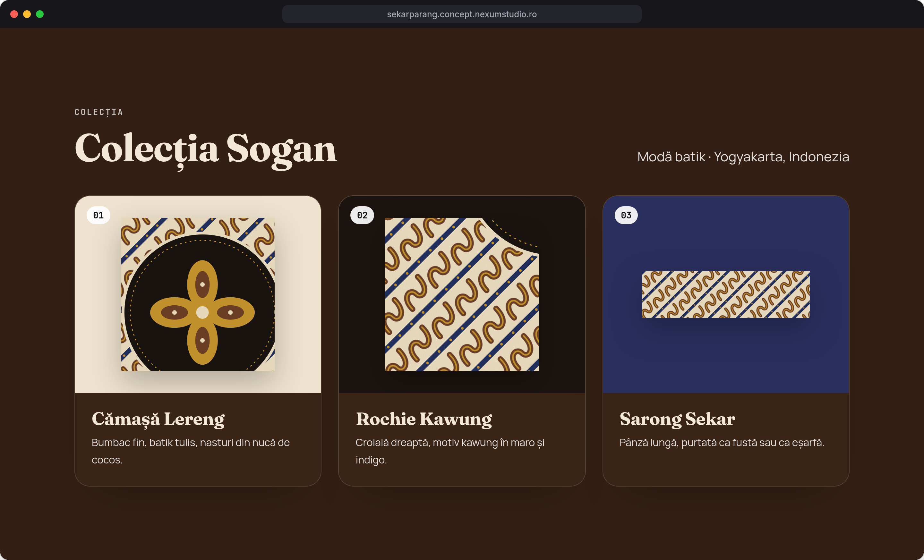Click the Pânză lungă sarong description
The width and height of the screenshot is (924, 560).
[x=722, y=443]
